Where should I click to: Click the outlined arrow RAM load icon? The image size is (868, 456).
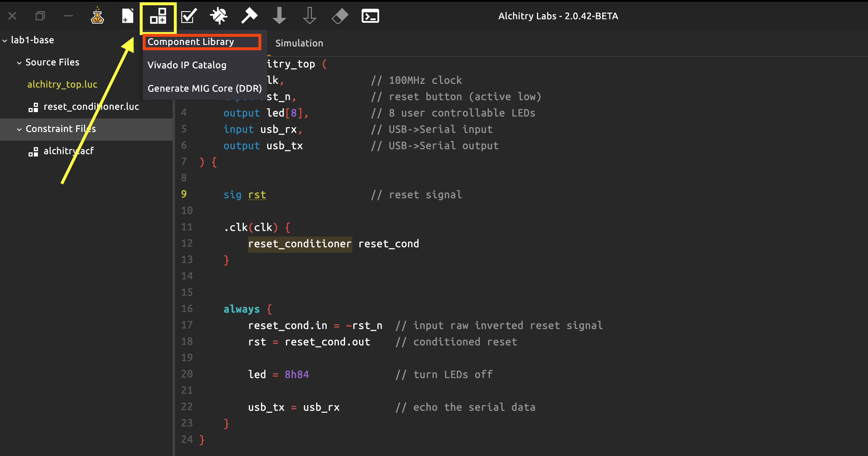[309, 16]
